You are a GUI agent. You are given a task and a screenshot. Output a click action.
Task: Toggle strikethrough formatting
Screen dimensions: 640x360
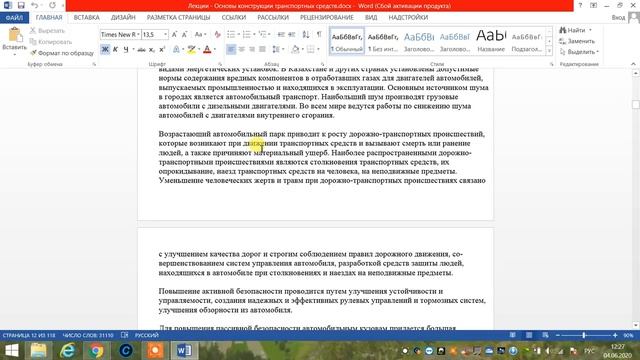pos(141,49)
